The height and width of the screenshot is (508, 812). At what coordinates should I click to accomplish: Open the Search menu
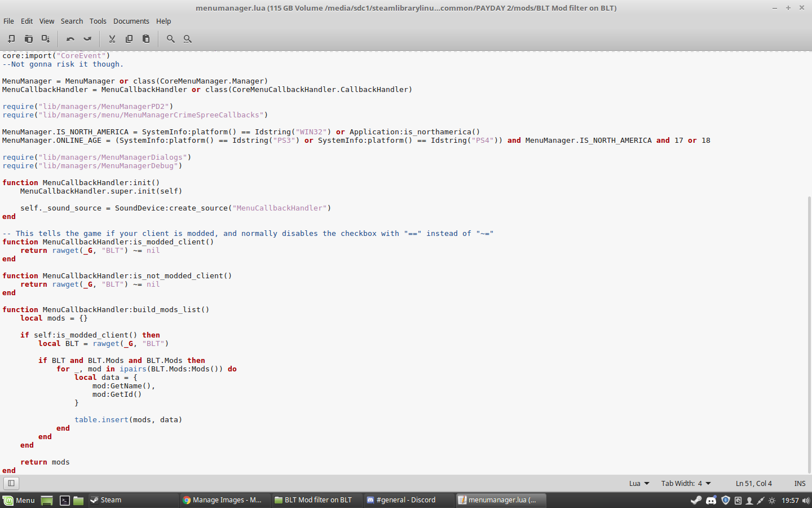coord(72,21)
